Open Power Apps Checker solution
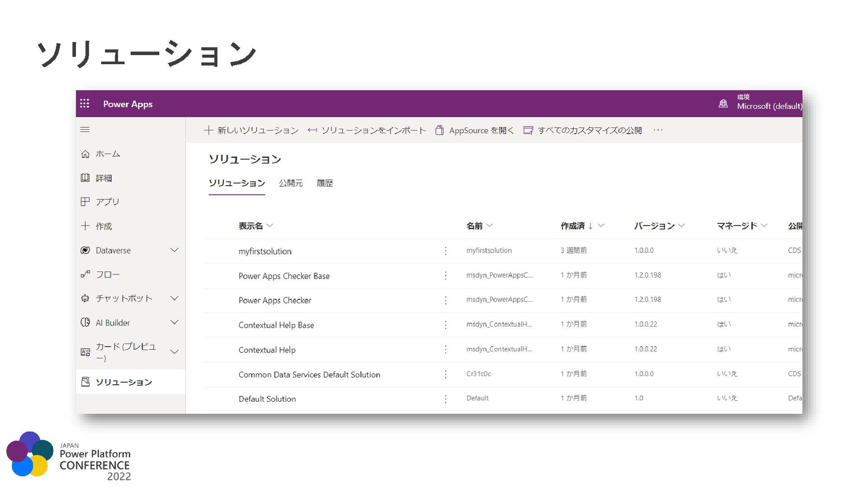Screen dimensions: 868x488 click(x=275, y=300)
